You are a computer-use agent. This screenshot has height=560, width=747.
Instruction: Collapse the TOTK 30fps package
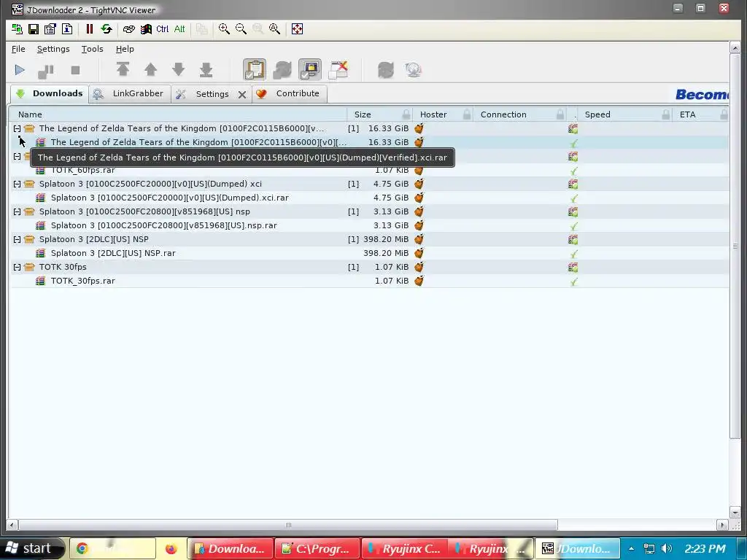point(18,267)
